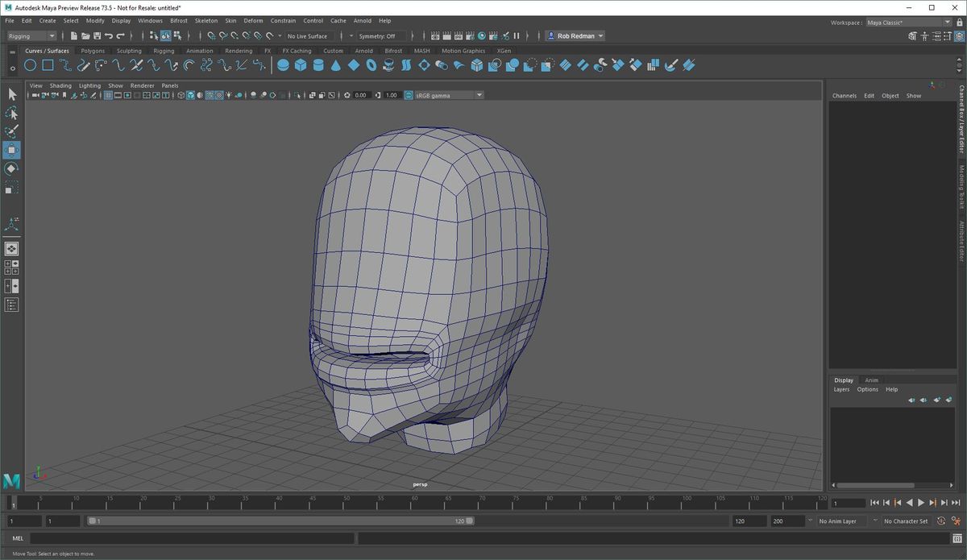
Task: Click the play forward playback button
Action: point(920,502)
